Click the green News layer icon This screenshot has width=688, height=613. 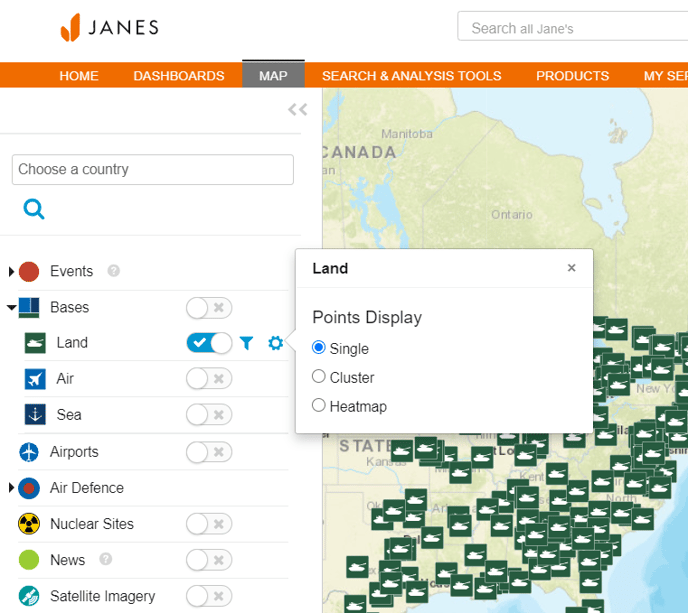tap(29, 560)
